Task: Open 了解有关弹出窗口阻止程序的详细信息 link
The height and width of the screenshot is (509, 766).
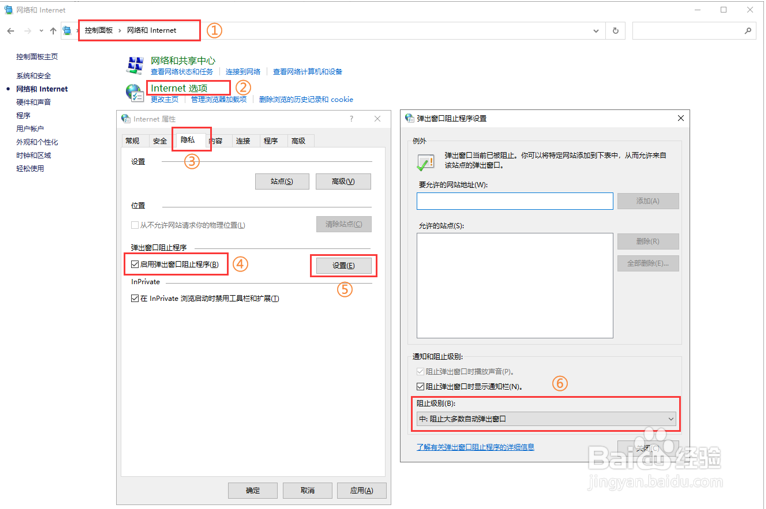Action: pos(475,447)
